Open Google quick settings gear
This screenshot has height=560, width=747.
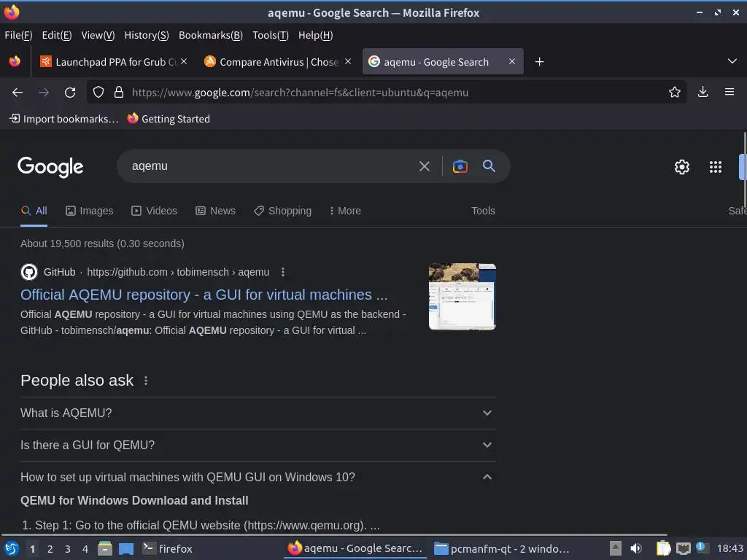point(682,167)
